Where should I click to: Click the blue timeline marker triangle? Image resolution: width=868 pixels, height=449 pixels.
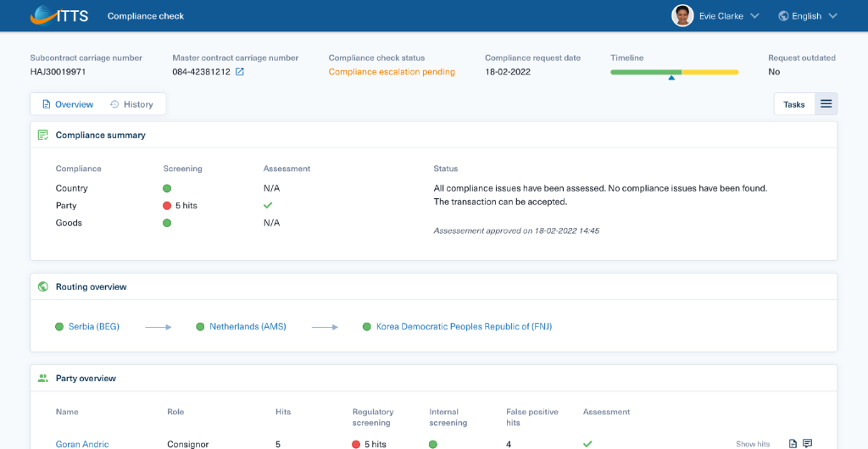(x=671, y=78)
